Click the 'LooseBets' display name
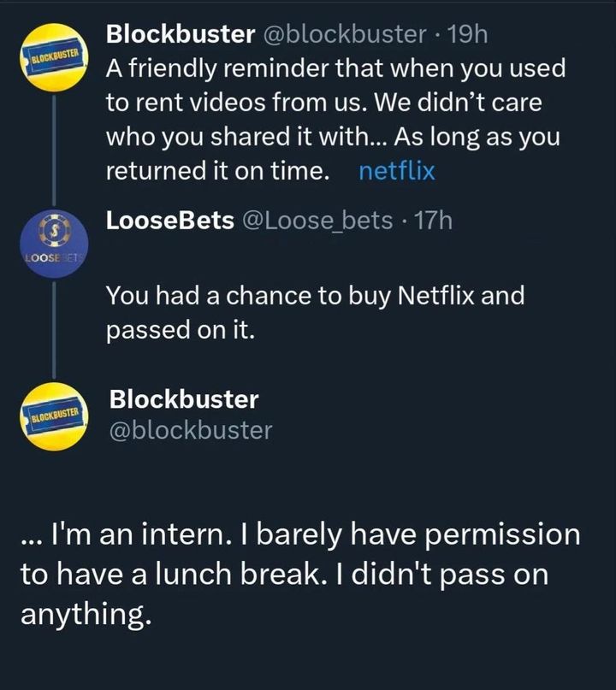This screenshot has width=616, height=690. coord(169,221)
